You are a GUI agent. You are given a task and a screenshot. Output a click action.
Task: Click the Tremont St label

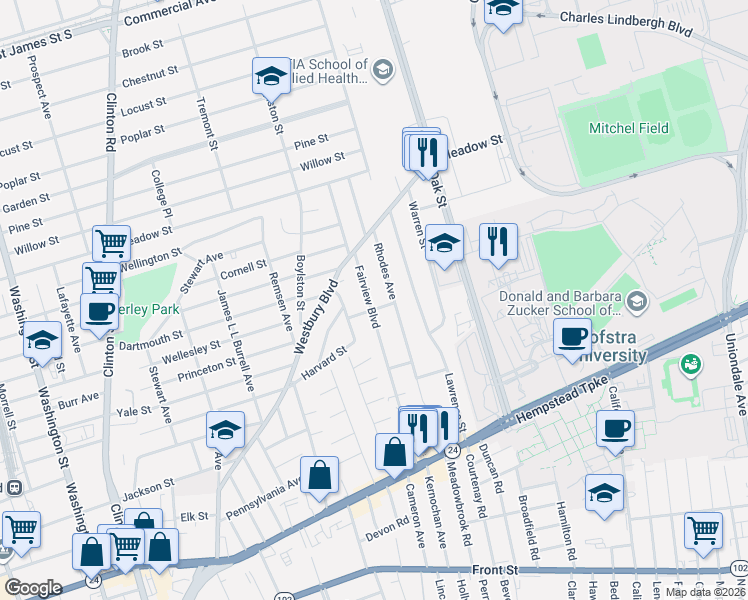pyautogui.click(x=207, y=124)
